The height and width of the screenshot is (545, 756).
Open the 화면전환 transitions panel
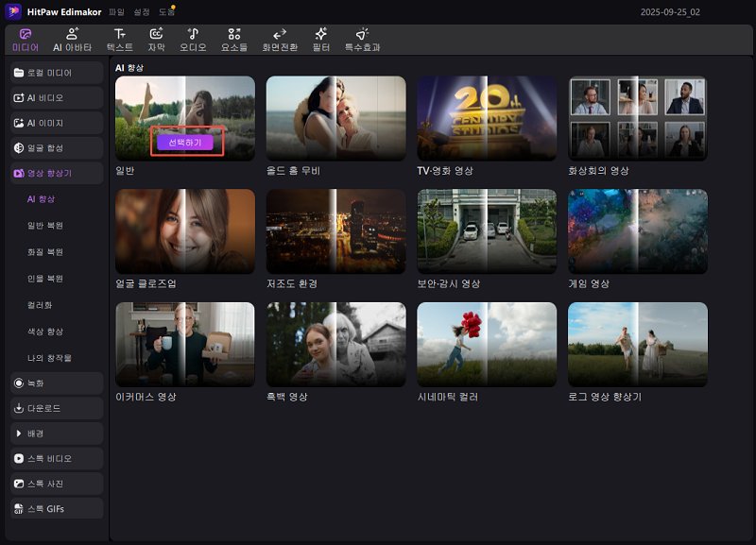click(280, 39)
